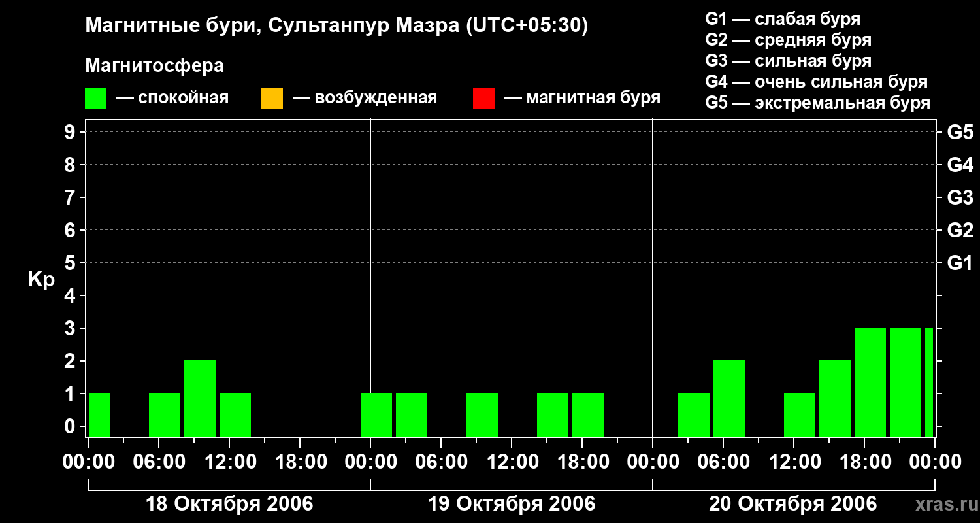Select the 'G2 — средняя буря' legend line

point(789,40)
